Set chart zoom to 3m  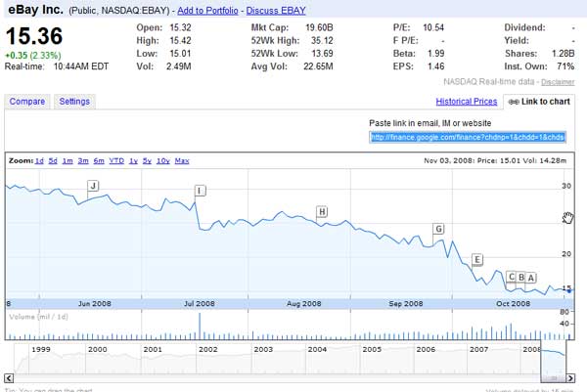(x=83, y=161)
